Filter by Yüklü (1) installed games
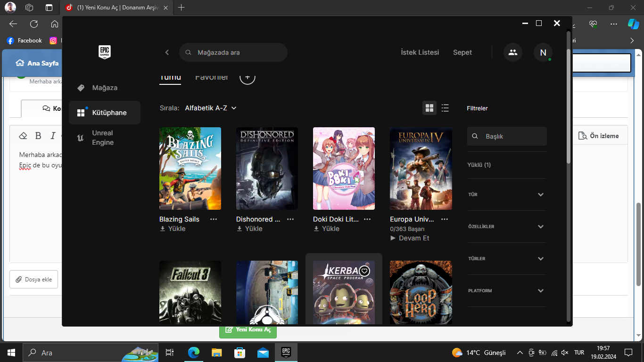This screenshot has height=362, width=644. coord(479,165)
